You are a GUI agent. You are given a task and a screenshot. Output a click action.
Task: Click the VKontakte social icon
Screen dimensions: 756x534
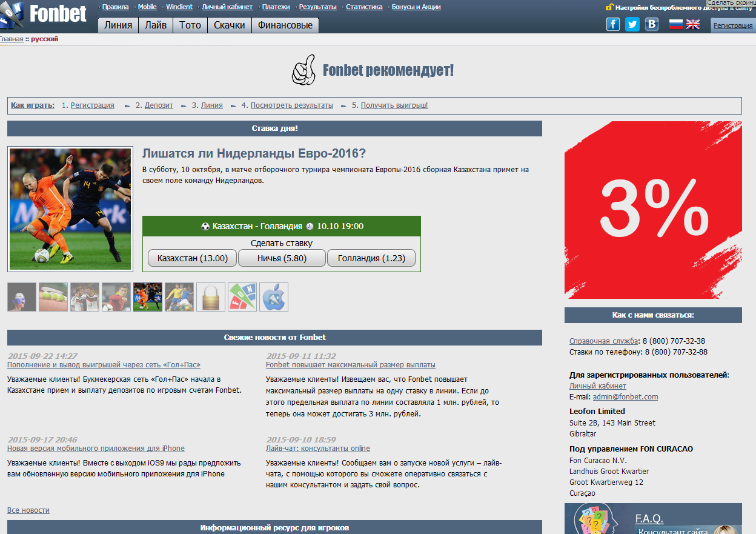(x=652, y=24)
